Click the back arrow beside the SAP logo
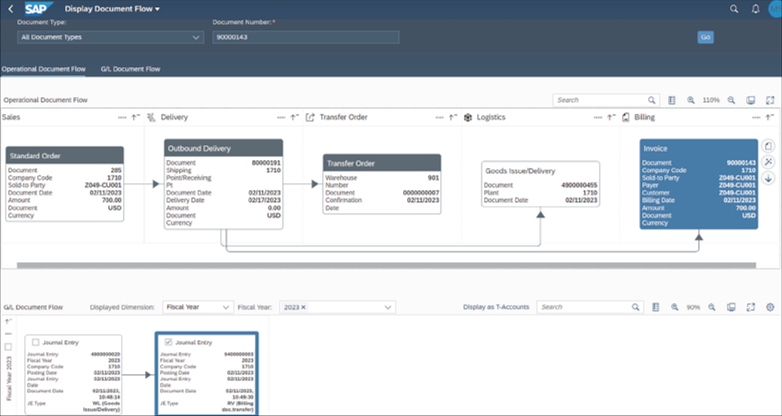 click(9, 8)
